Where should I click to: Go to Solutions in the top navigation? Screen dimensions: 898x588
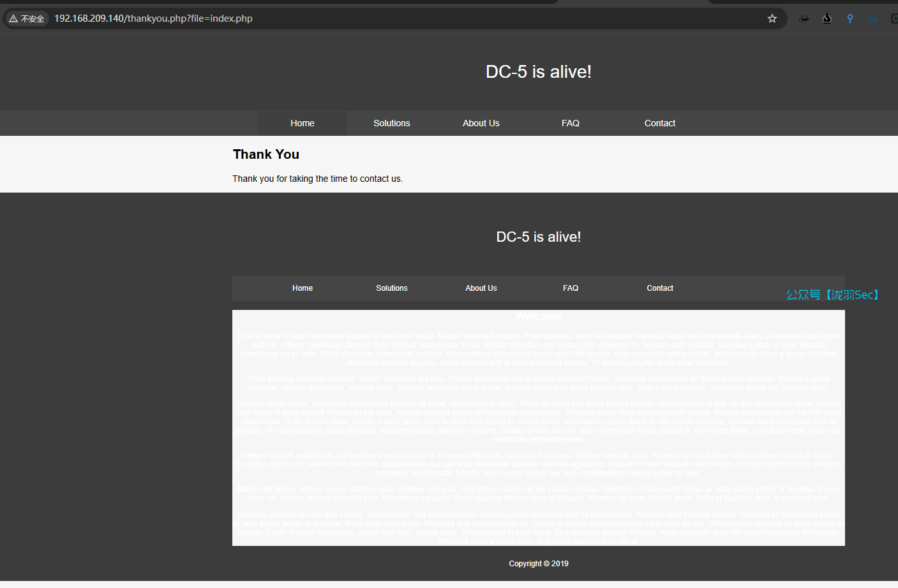click(392, 123)
